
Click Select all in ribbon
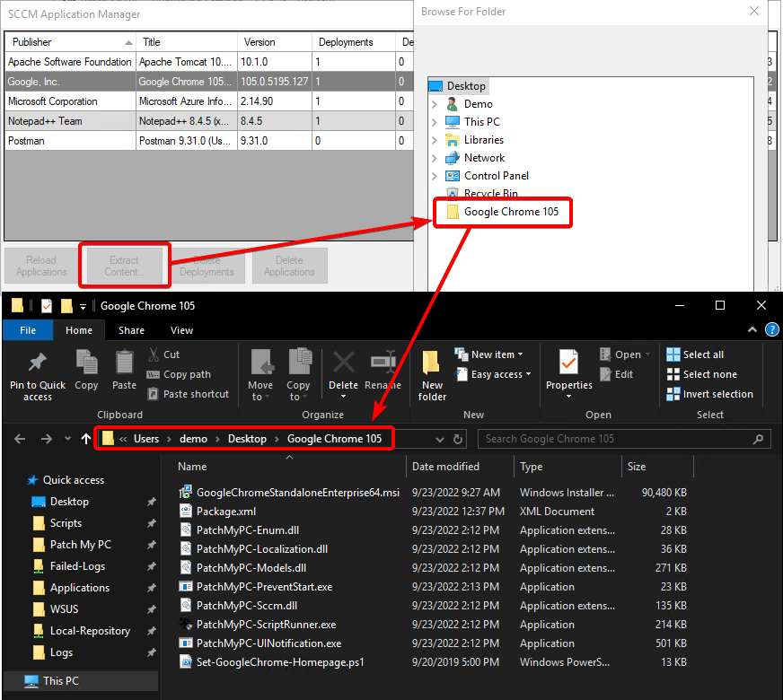click(x=695, y=354)
